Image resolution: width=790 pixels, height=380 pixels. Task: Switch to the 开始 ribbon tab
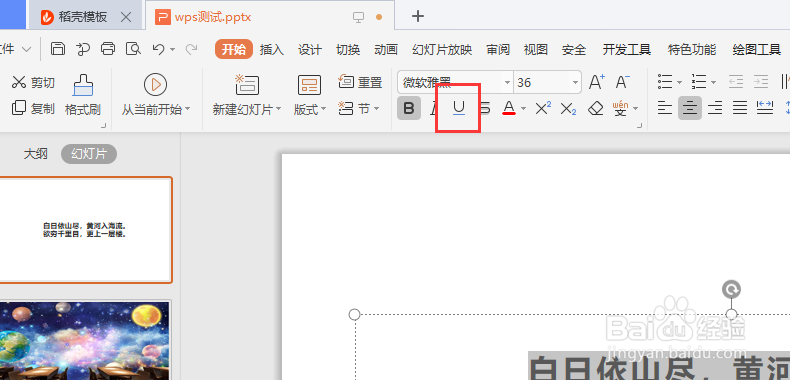(234, 49)
